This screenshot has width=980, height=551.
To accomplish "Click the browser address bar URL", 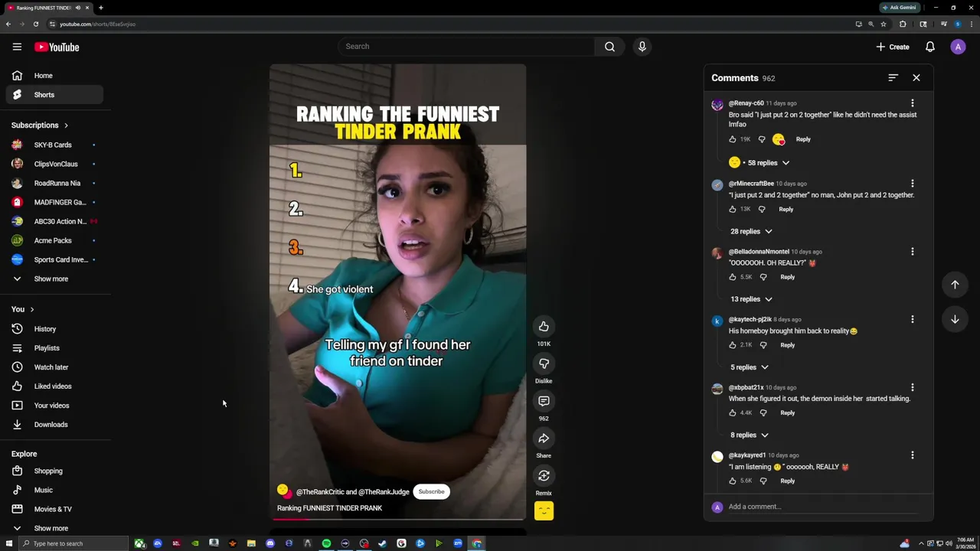I will coord(97,24).
